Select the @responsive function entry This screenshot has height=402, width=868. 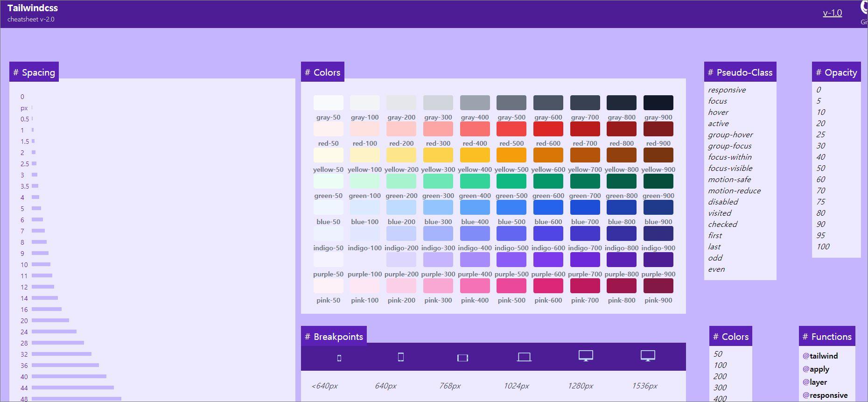coord(825,395)
